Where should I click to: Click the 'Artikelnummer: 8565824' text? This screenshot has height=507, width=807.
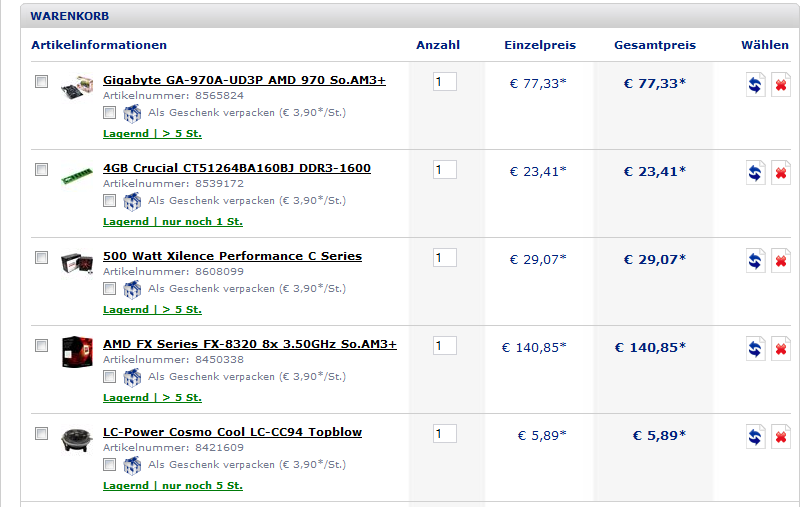click(x=173, y=96)
